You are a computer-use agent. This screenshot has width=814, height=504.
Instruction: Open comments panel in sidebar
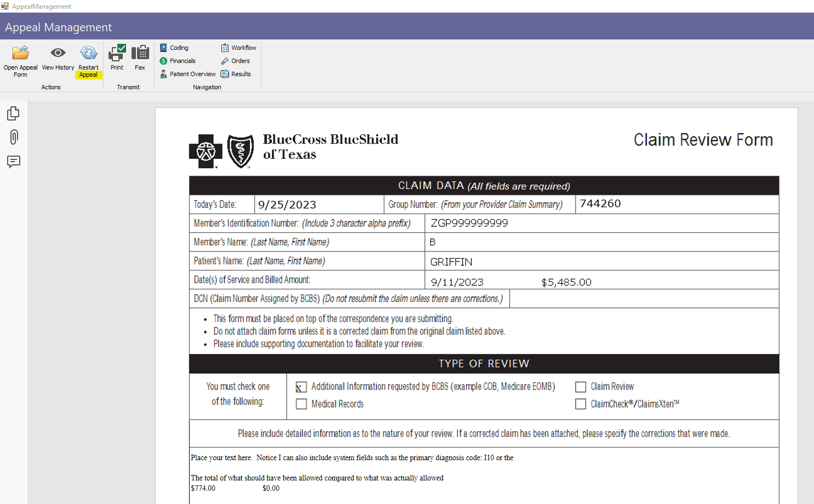click(14, 162)
